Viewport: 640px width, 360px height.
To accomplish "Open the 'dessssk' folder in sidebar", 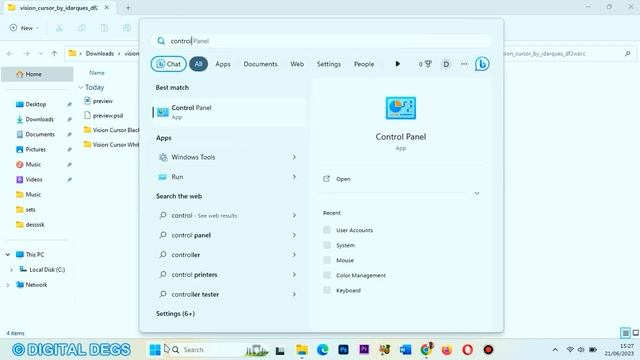I will pyautogui.click(x=35, y=224).
